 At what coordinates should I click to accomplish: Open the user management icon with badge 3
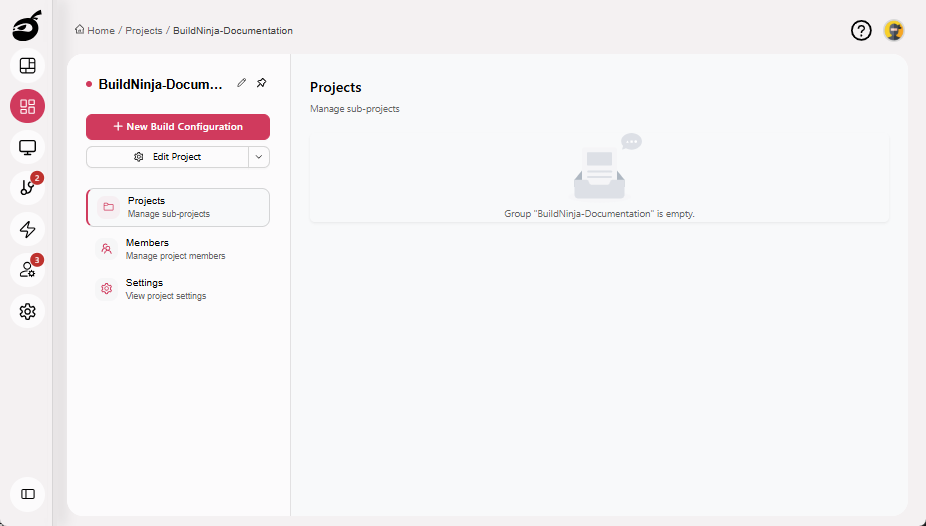pos(27,270)
